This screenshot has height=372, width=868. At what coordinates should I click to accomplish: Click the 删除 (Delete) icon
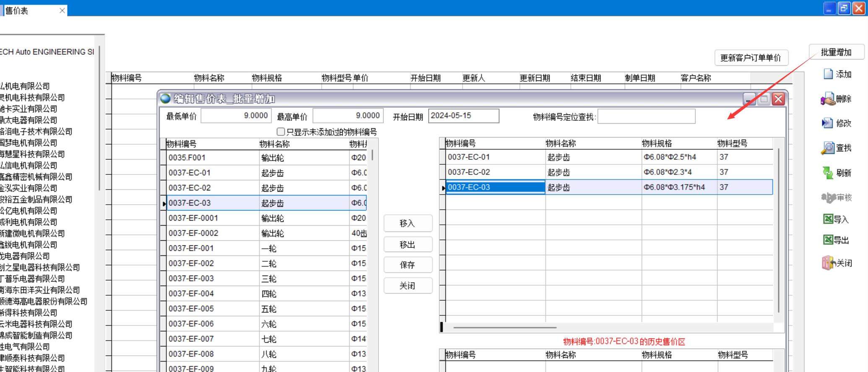coord(828,99)
